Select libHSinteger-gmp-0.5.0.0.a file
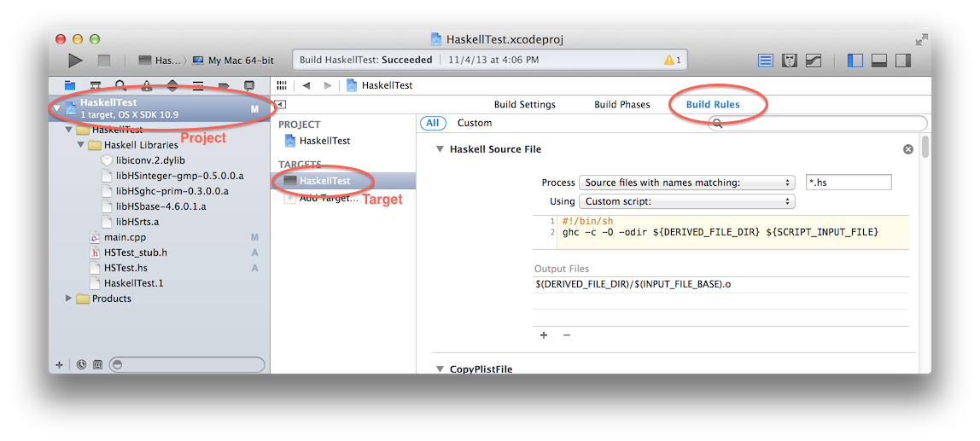Screen dimensions: 980x441 pos(180,177)
